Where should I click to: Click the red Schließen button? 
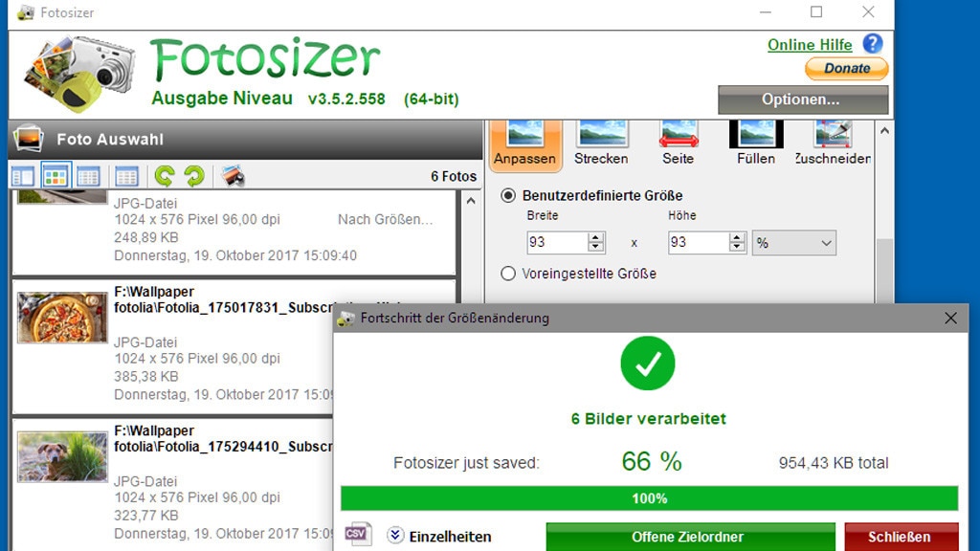coord(902,537)
